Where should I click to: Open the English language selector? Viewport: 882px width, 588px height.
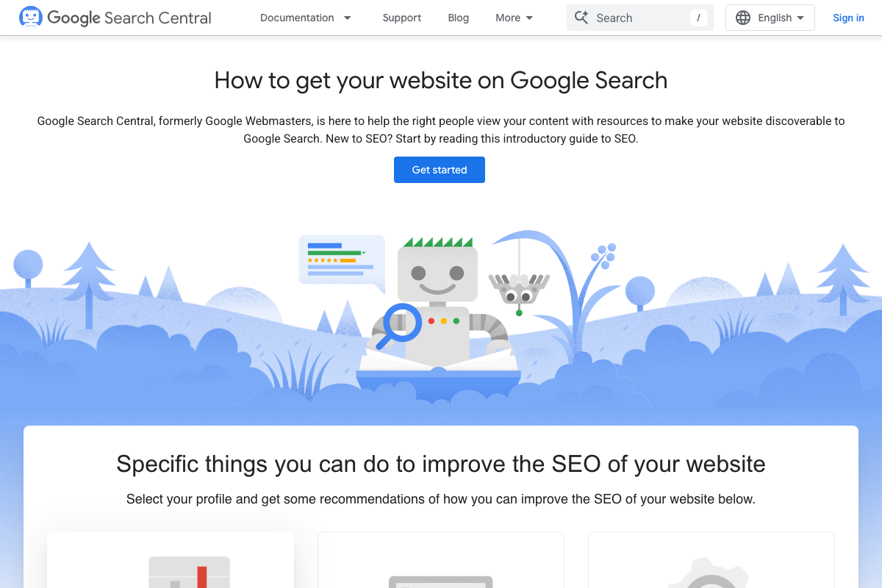click(770, 17)
